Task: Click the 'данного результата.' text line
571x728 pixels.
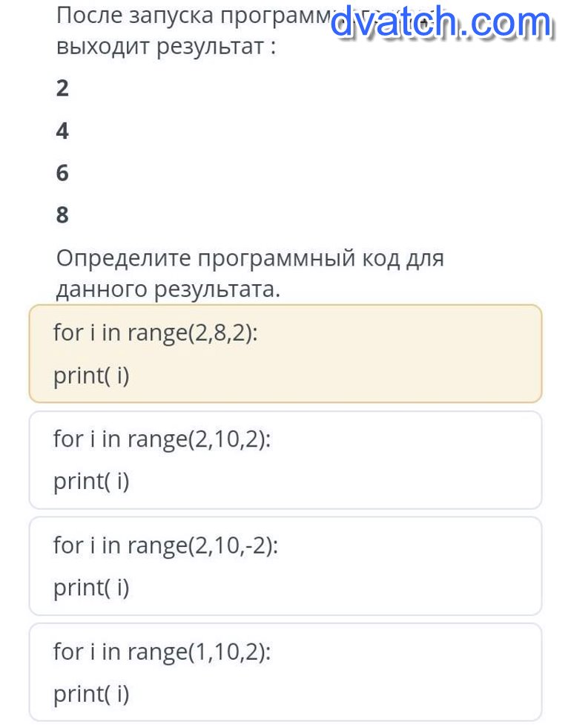Action: 168,289
